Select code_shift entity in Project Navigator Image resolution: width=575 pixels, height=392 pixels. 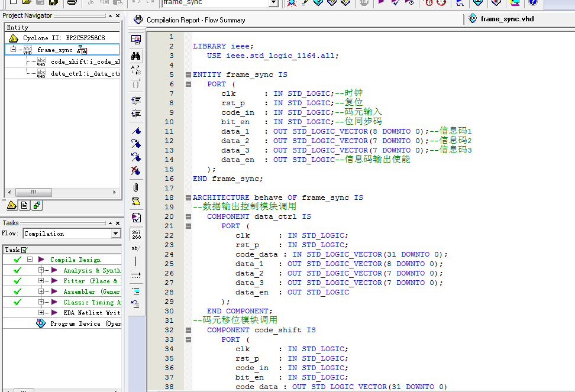(x=84, y=61)
